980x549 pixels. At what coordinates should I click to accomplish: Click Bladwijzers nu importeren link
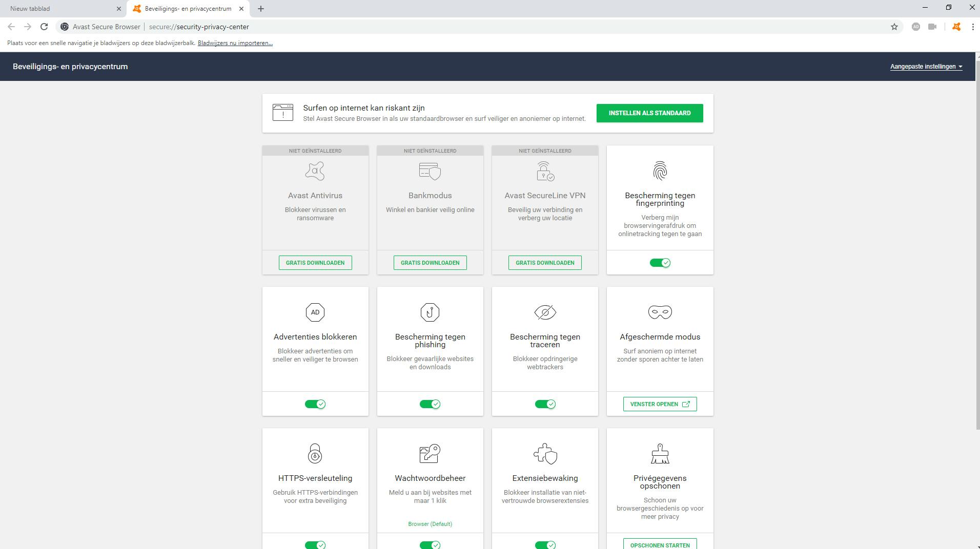235,43
